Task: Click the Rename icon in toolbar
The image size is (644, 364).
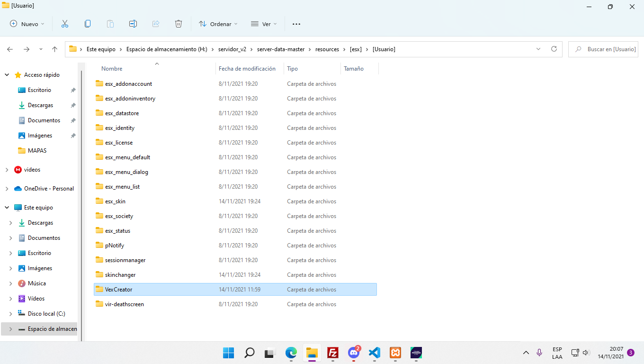Action: (x=133, y=24)
